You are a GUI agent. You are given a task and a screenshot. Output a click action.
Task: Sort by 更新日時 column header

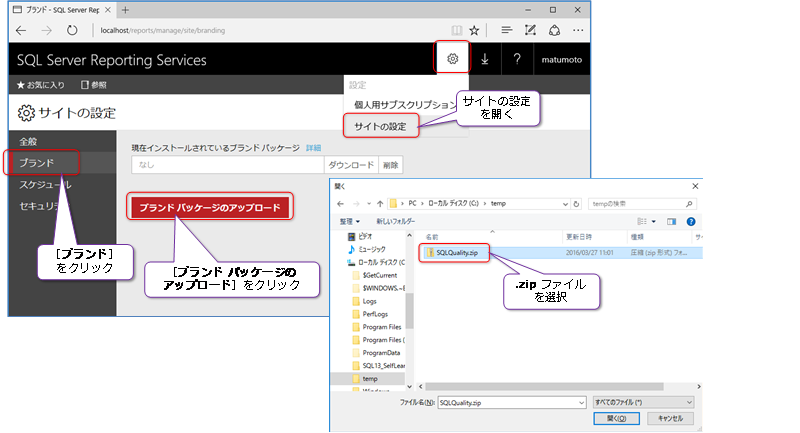pos(579,237)
